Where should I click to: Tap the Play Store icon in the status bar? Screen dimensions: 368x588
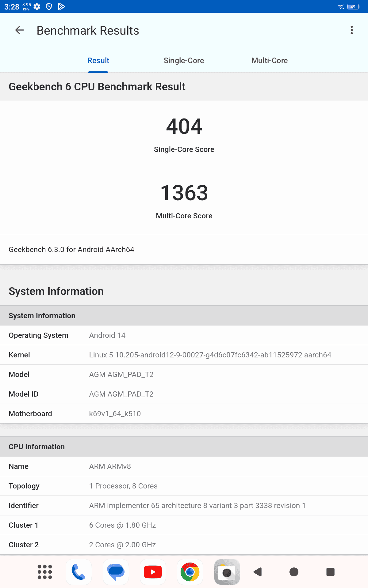pos(61,6)
